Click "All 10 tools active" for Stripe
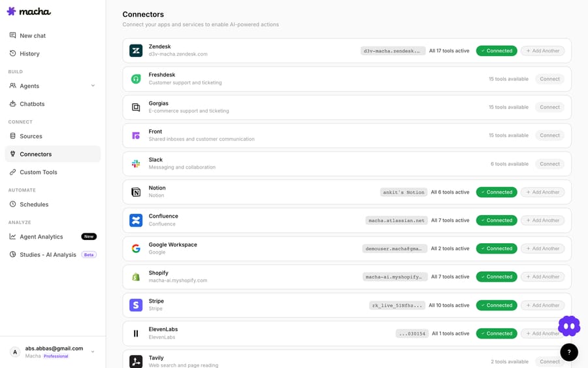 coord(449,305)
